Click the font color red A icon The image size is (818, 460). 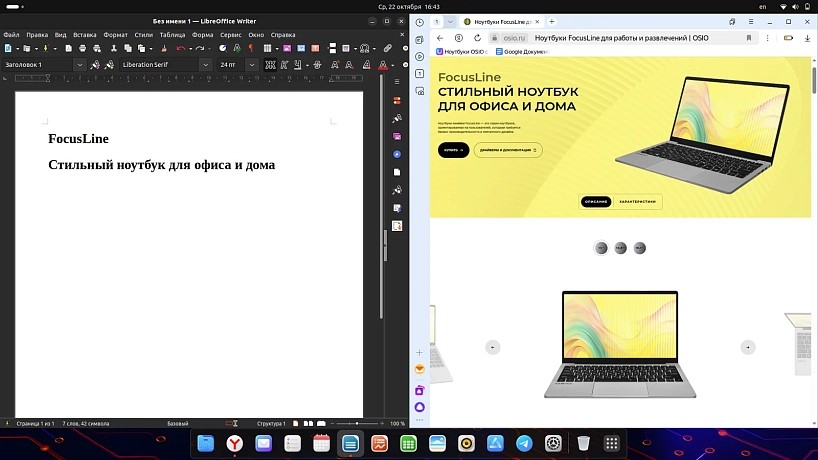[x=383, y=65]
